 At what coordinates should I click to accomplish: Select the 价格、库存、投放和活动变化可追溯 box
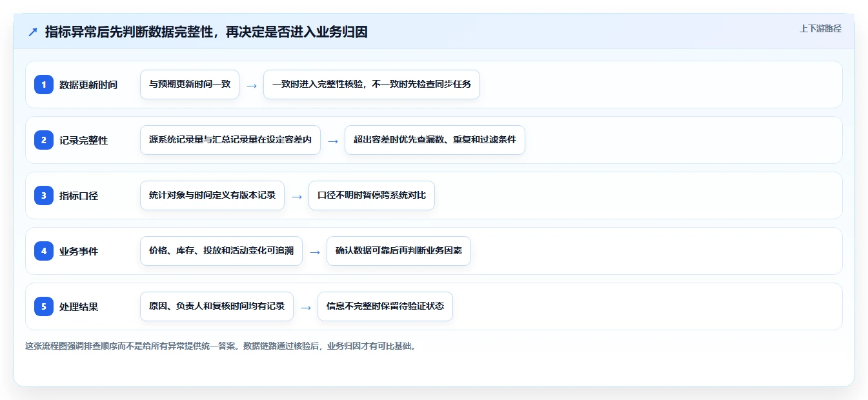[221, 251]
